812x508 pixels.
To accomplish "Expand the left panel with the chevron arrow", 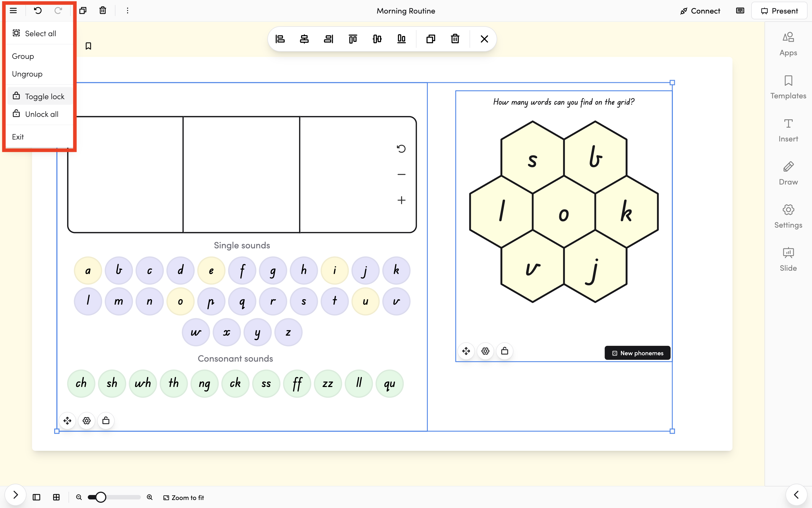I will pos(15,495).
